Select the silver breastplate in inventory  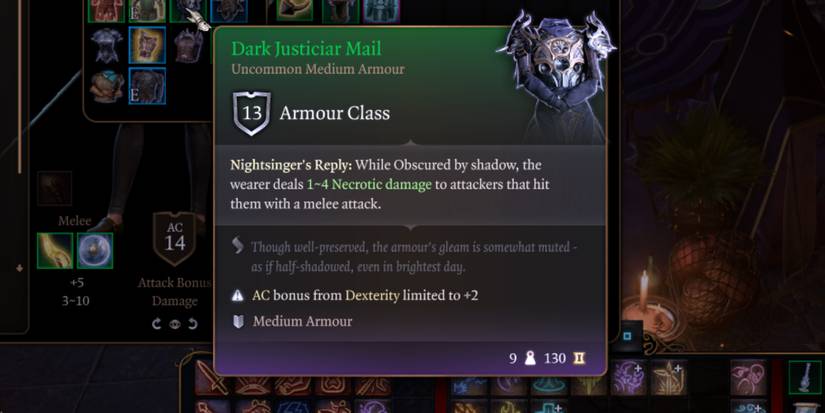107,45
